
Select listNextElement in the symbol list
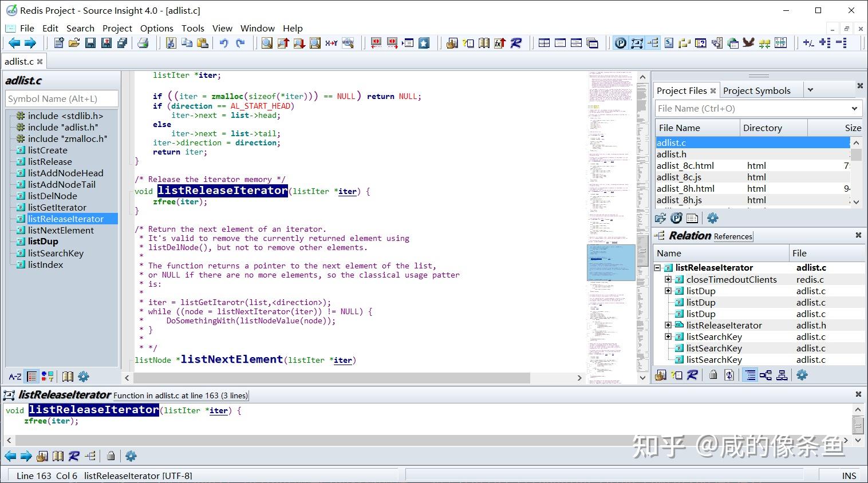click(61, 230)
